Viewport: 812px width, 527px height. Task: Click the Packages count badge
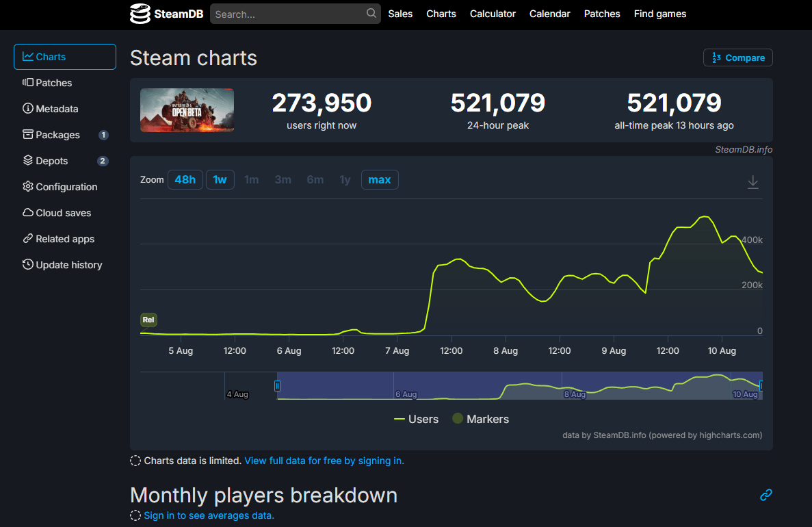(103, 136)
